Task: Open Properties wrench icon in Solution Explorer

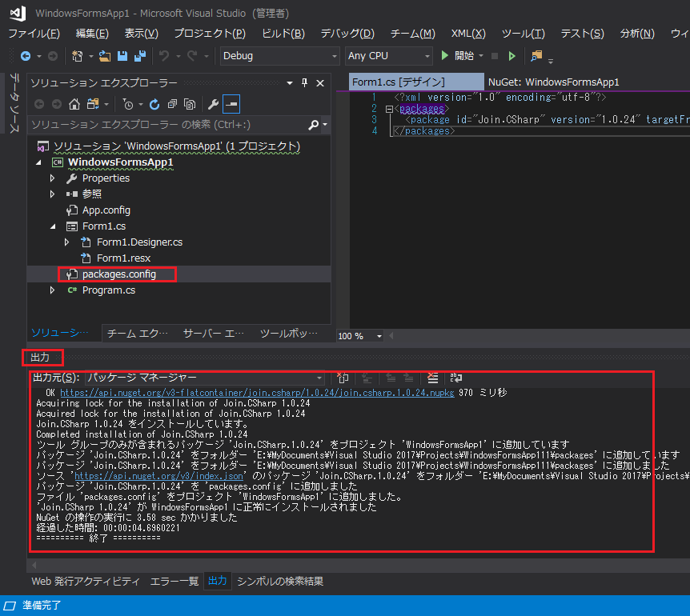Action: (213, 104)
